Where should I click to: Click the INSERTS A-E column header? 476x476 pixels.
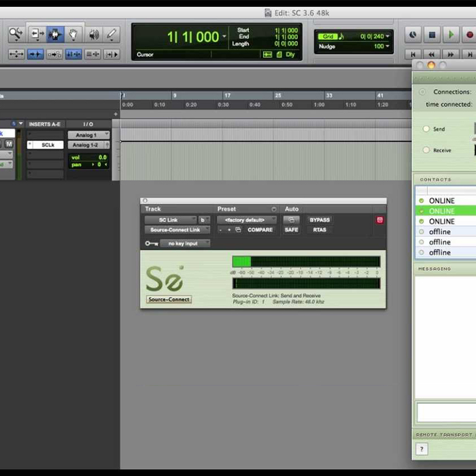pos(45,124)
